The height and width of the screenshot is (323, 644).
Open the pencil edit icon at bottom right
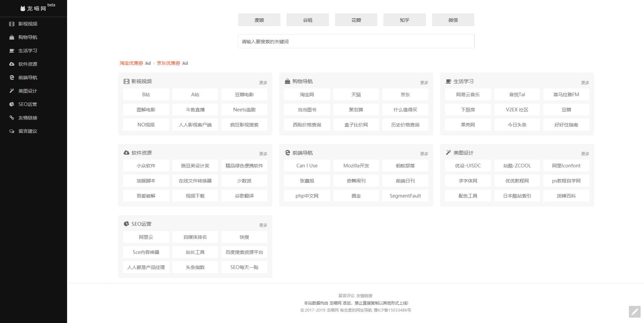coord(635,311)
